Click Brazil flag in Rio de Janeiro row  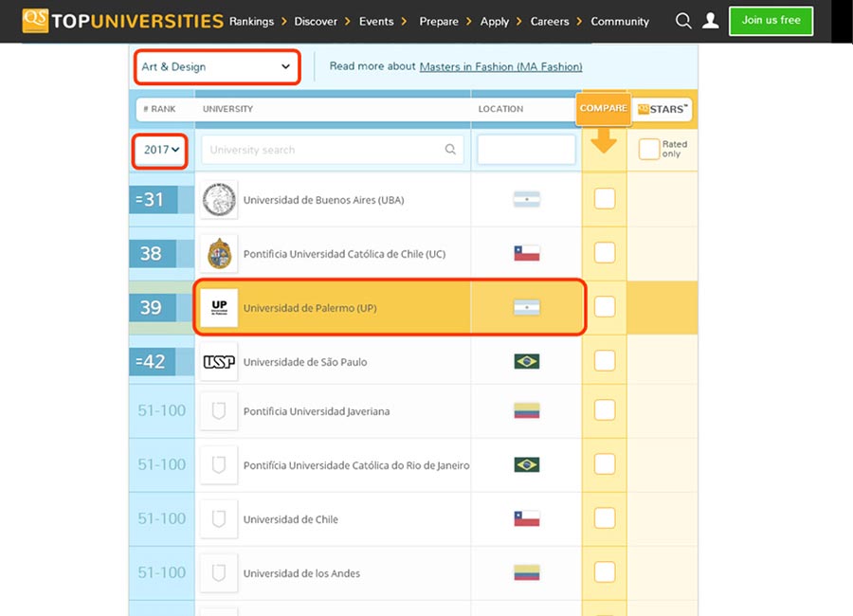527,464
